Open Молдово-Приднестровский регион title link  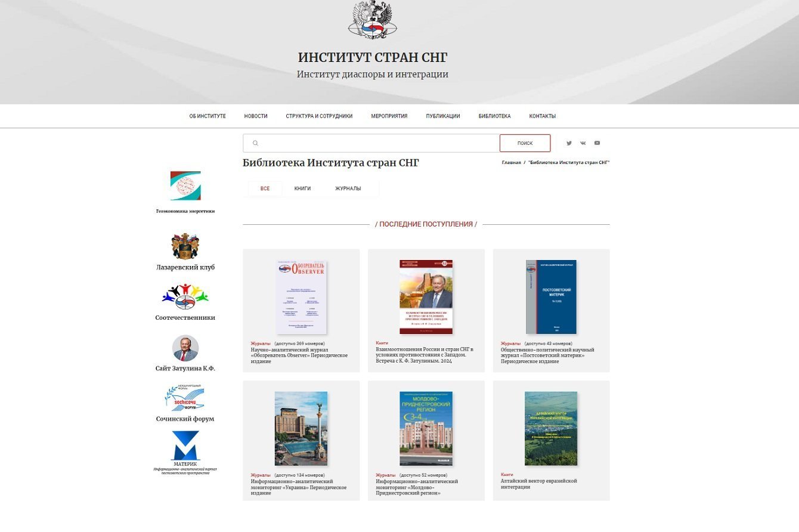click(417, 487)
